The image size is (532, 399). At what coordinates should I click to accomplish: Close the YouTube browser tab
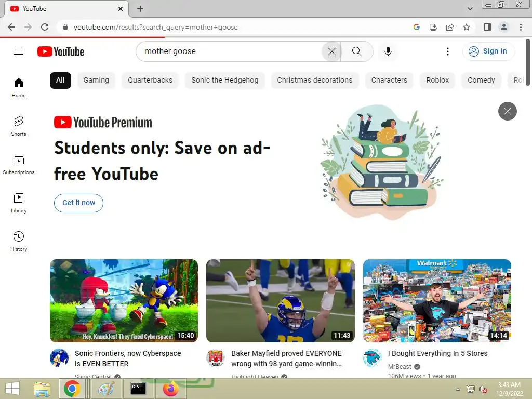click(x=121, y=9)
